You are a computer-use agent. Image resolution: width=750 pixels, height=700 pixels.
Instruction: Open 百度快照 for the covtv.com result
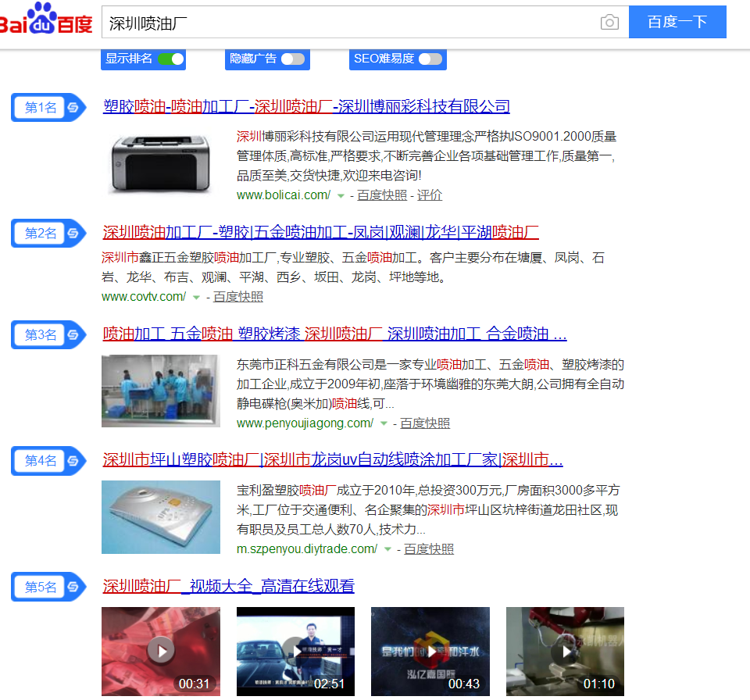tap(237, 297)
